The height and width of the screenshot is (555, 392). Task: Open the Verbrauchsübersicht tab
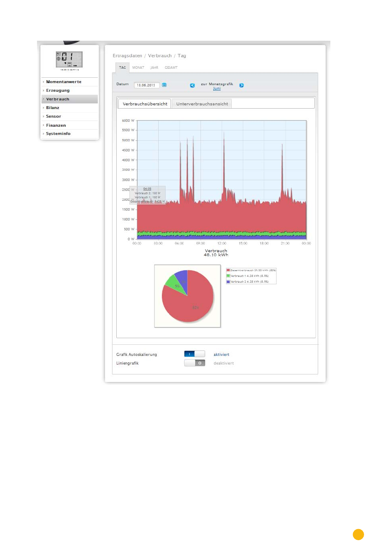click(x=145, y=104)
